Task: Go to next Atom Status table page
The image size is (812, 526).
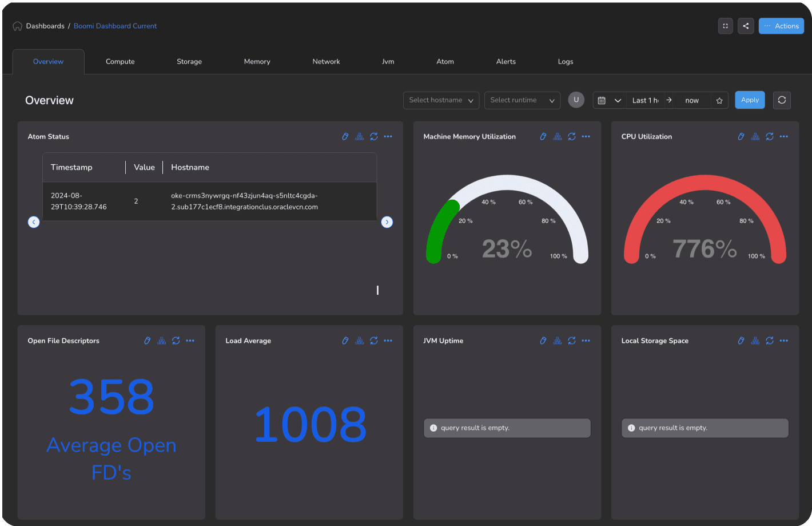Action: [x=387, y=222]
